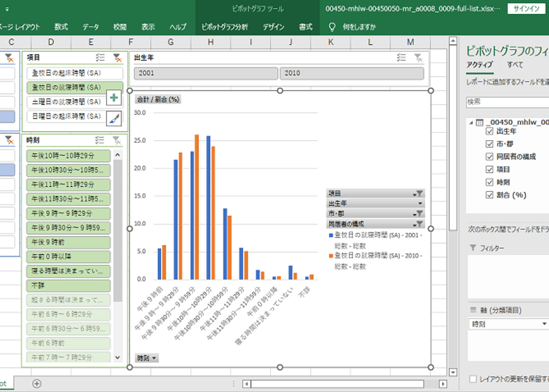Toggle the 市・郡 field checkbox
The image size is (549, 392).
490,144
